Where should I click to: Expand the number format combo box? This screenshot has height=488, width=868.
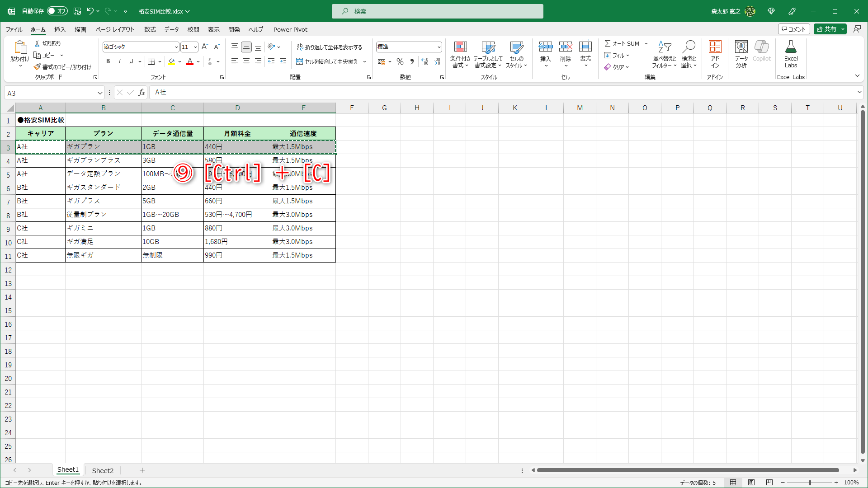point(439,47)
